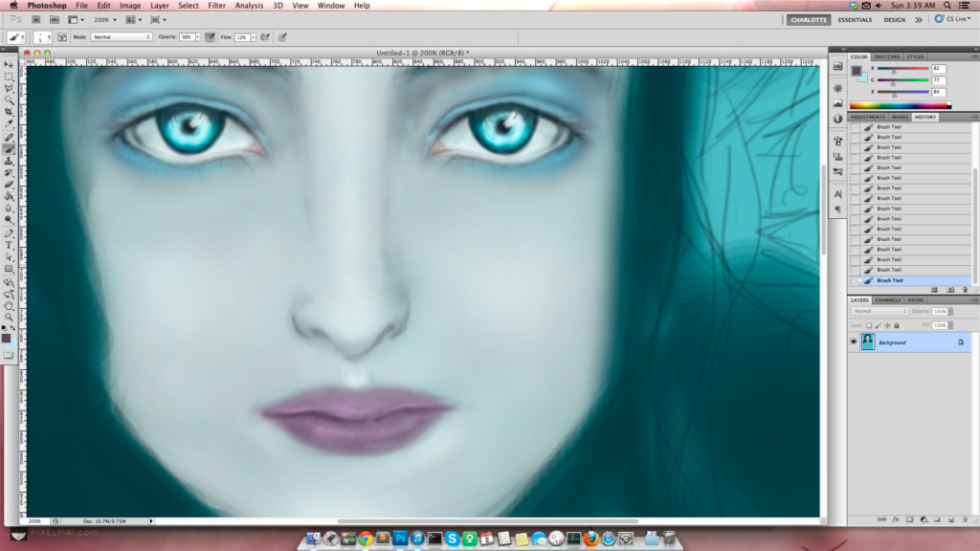
Task: Enable airbrush mode
Action: tap(266, 37)
